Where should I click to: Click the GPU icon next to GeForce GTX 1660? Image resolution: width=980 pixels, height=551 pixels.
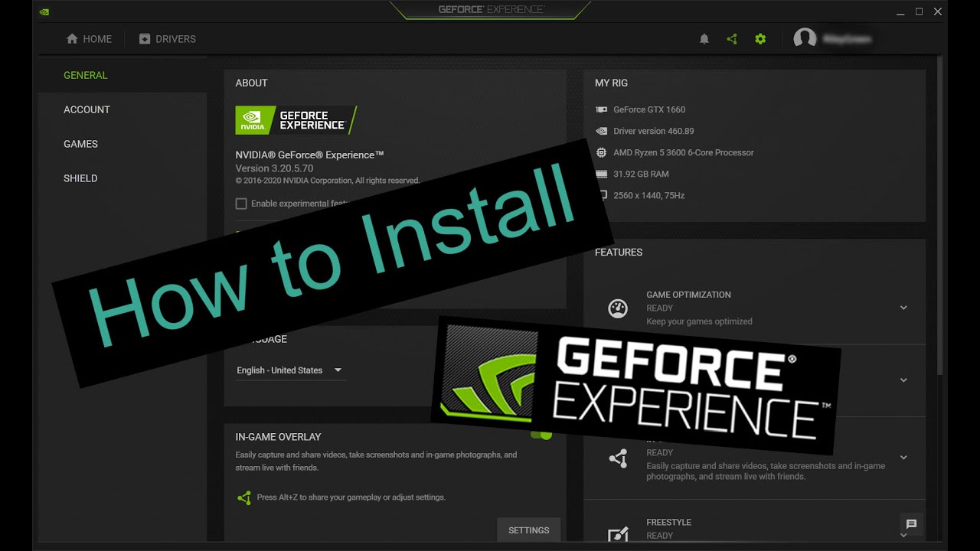tap(602, 109)
